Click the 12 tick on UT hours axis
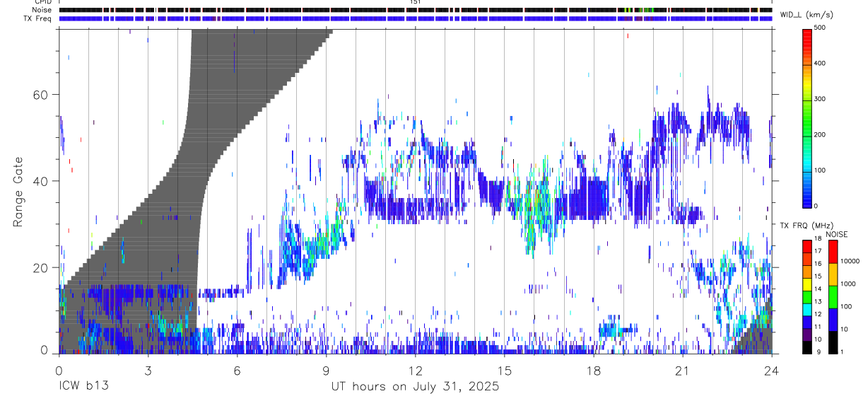The width and height of the screenshot is (868, 401). [x=416, y=371]
